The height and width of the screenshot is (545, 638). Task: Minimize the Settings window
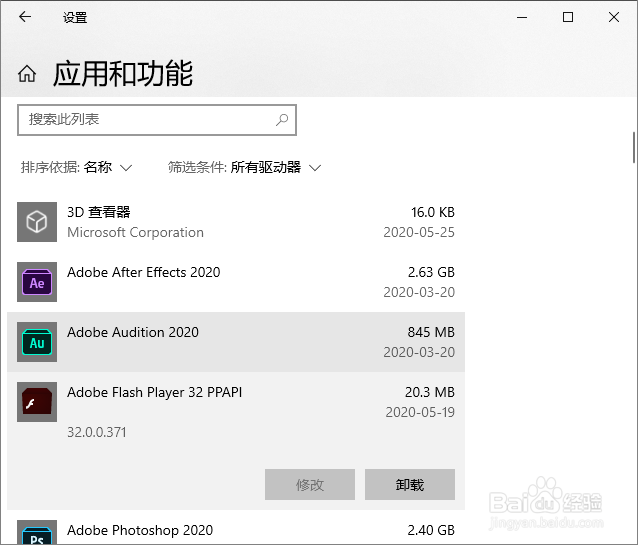tap(522, 17)
